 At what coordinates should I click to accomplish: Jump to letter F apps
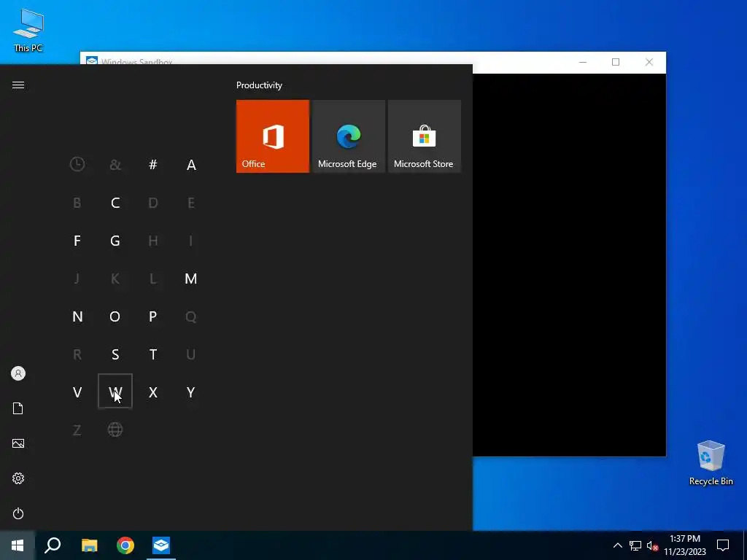click(77, 241)
